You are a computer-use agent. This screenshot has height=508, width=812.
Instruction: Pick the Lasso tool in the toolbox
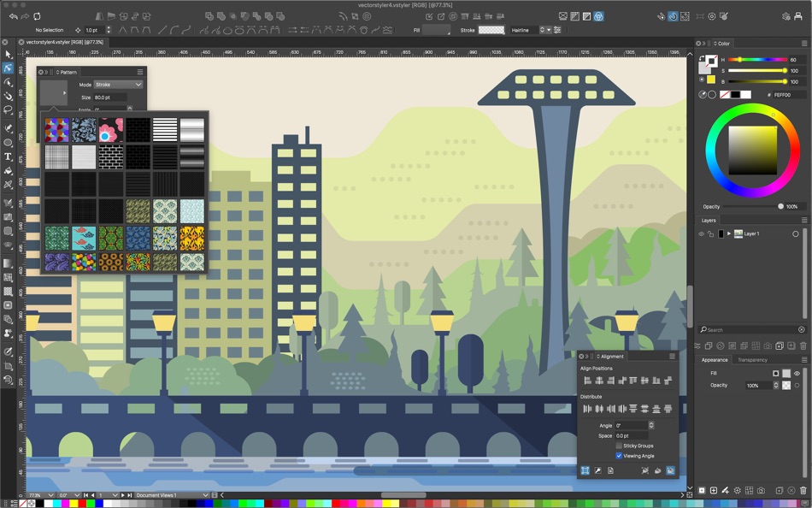(9, 109)
